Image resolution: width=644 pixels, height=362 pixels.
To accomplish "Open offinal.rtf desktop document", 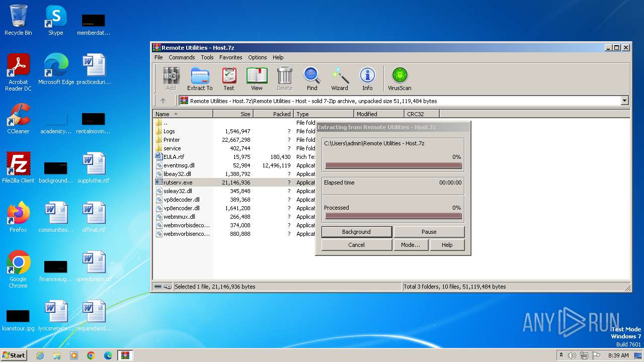I will (94, 217).
